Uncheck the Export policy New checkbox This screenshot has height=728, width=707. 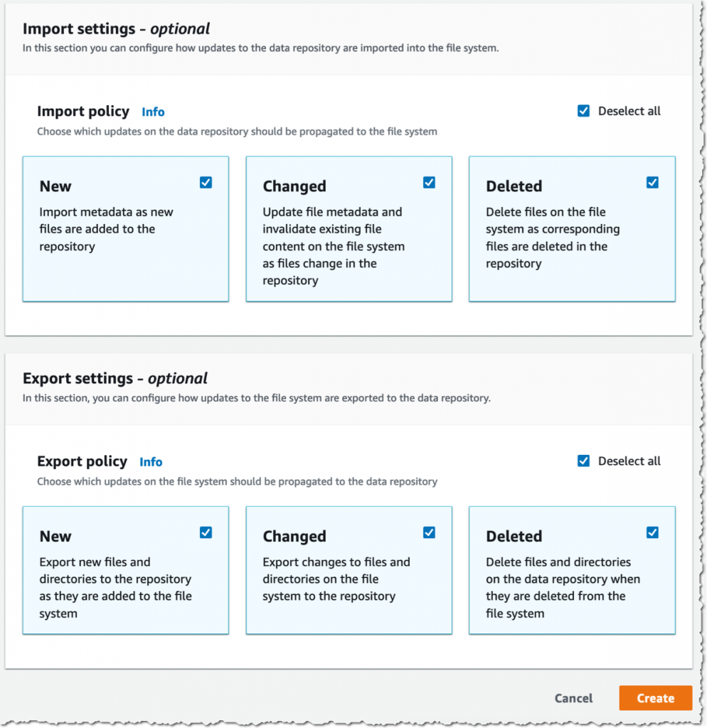(x=206, y=532)
